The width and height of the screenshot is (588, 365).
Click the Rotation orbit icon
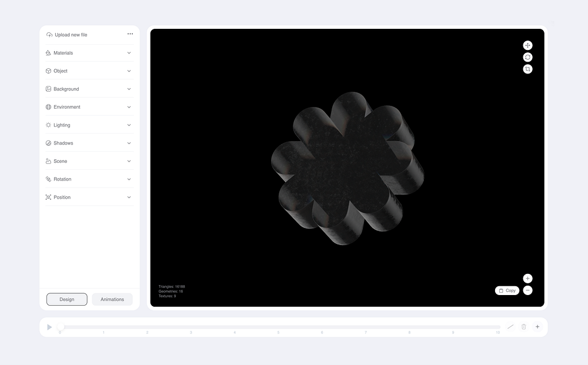point(48,179)
